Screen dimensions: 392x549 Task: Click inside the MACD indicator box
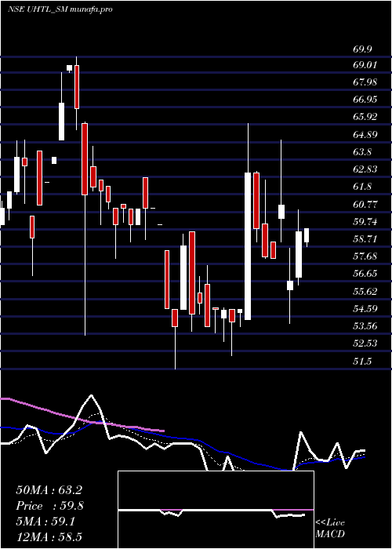(216, 510)
